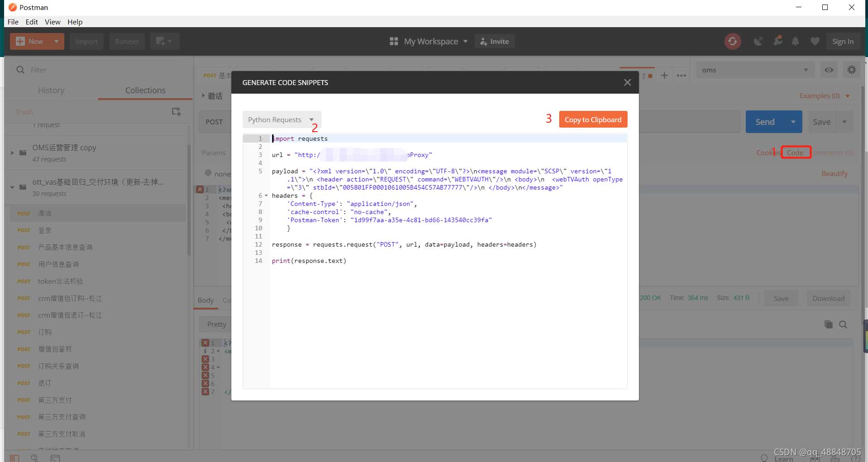
Task: Open new window icon dropdown
Action: [x=164, y=41]
